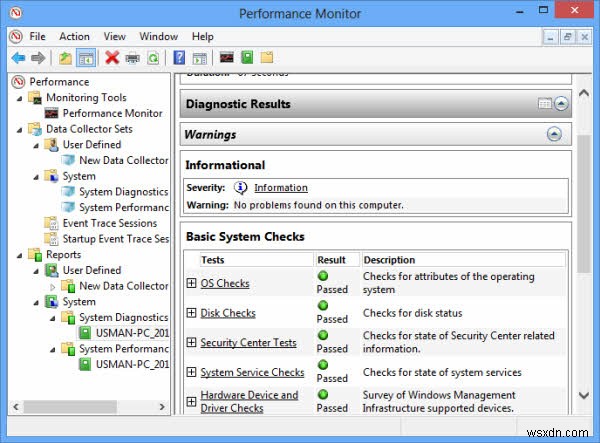600x443 pixels.
Task: Open the Action menu
Action: point(74,36)
